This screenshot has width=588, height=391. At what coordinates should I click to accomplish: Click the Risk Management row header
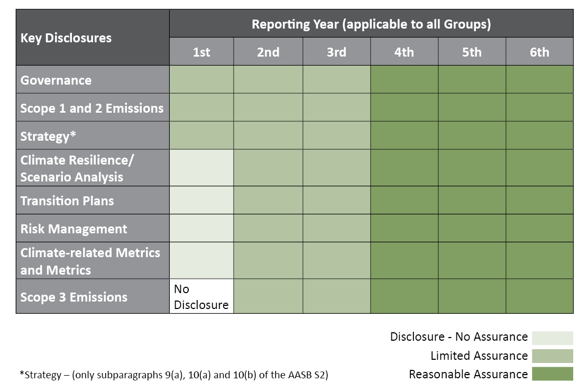point(93,228)
